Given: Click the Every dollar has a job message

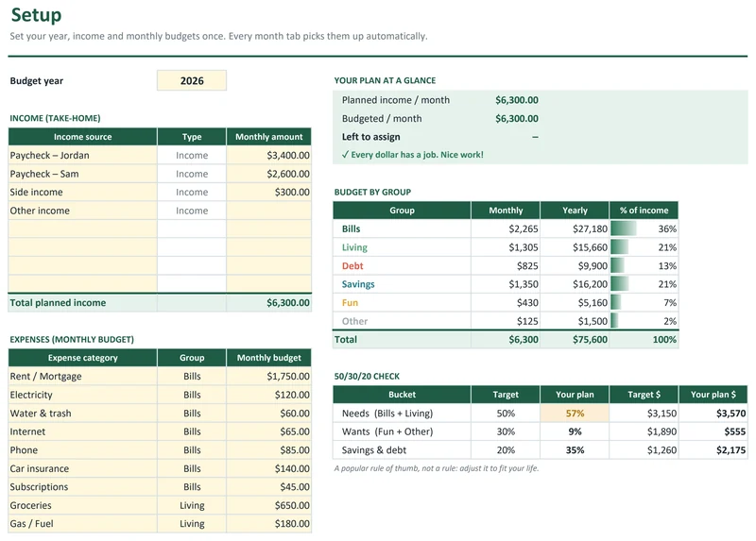Looking at the screenshot, I should [412, 155].
